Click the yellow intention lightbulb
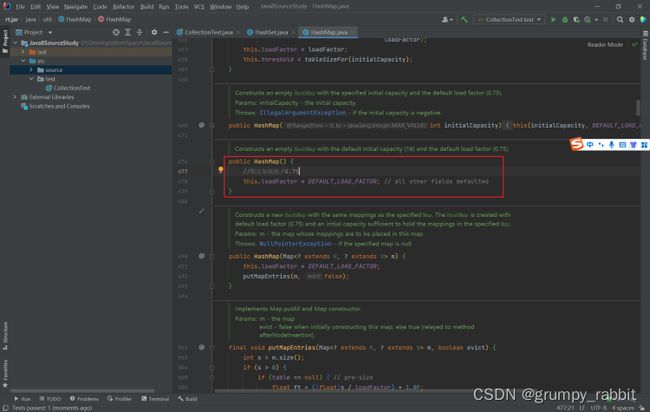This screenshot has width=650, height=412. (221, 170)
